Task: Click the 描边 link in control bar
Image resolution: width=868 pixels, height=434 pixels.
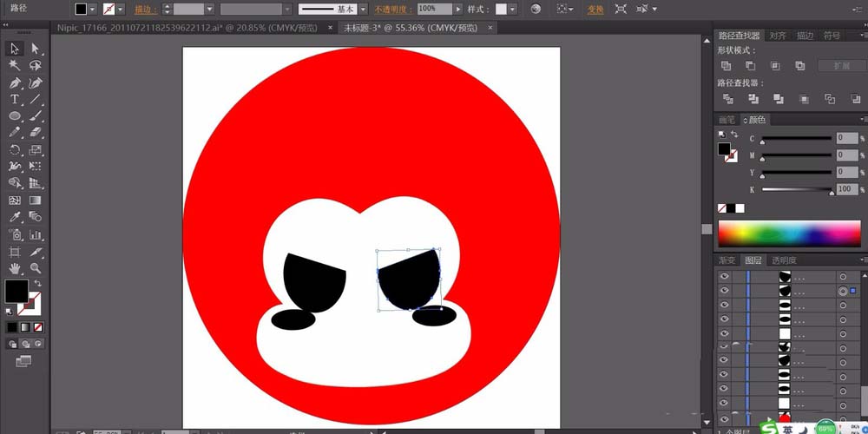Action: click(146, 10)
